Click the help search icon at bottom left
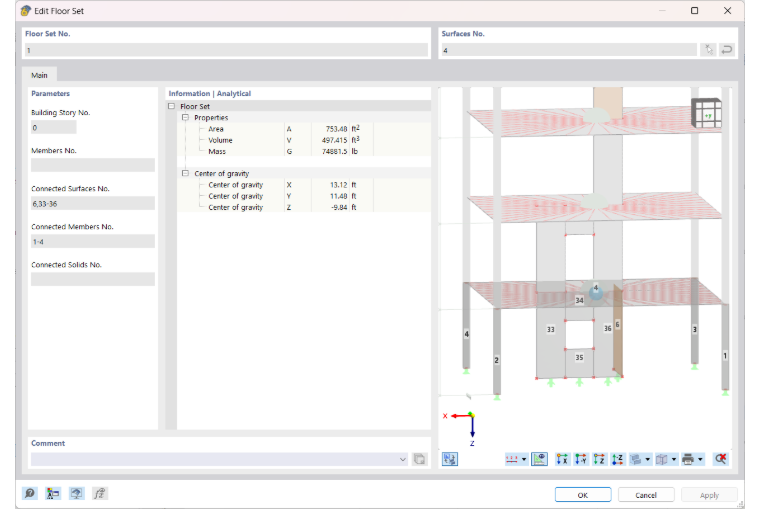This screenshot has height=509, width=760. tap(30, 493)
